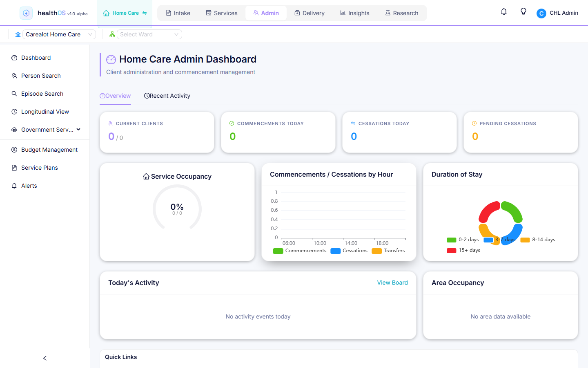The width and height of the screenshot is (588, 368).
Task: Select the Overview tab
Action: click(x=115, y=96)
